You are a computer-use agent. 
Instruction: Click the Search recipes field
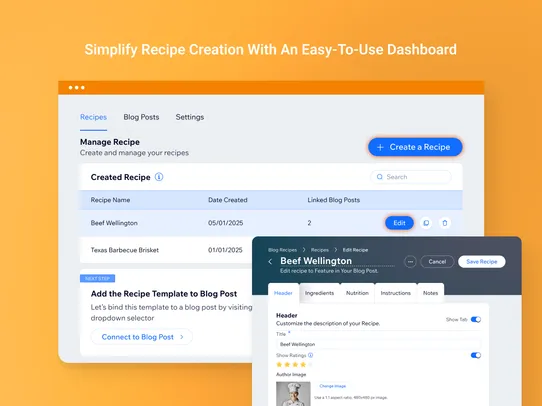411,177
